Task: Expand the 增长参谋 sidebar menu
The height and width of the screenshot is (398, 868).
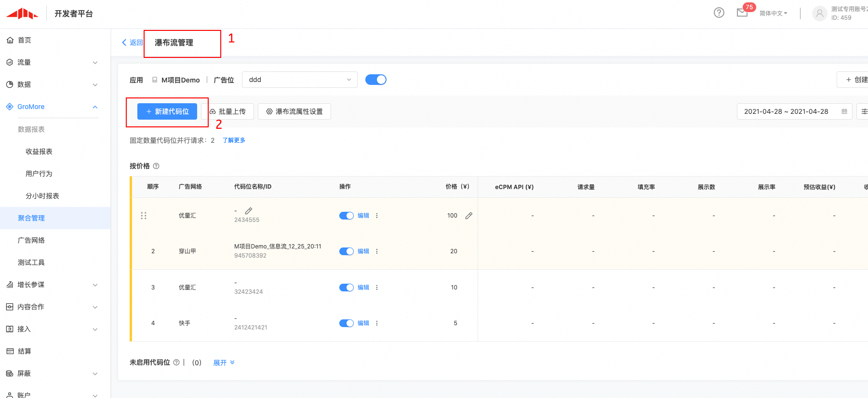Action: [95, 285]
